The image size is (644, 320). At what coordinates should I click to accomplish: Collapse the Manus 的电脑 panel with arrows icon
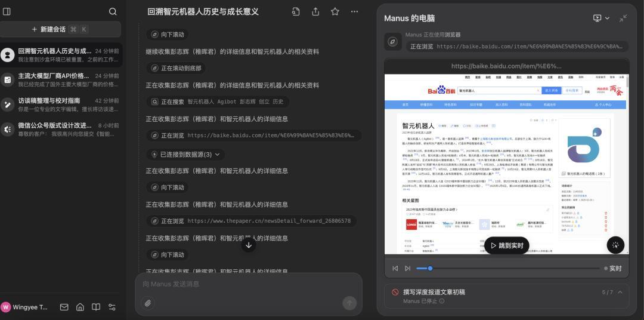point(624,18)
